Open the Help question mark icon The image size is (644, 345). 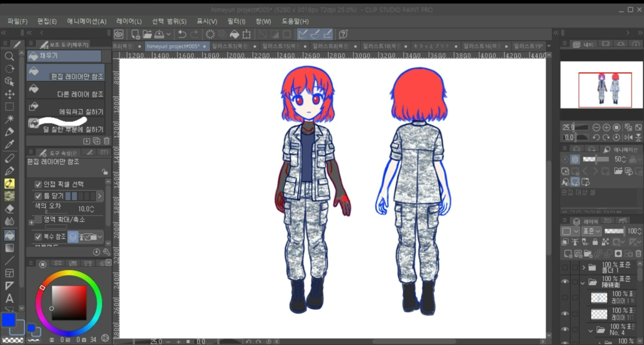tap(343, 35)
